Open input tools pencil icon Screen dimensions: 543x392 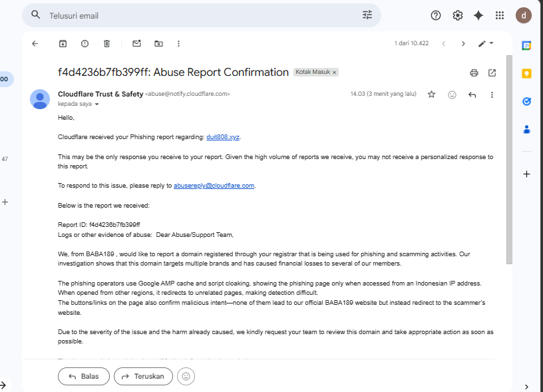tap(482, 44)
